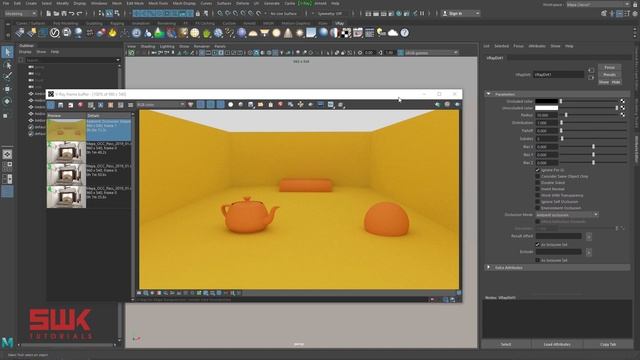Open the viewport Renderer menu
Screen dimensions: 640x360
pyautogui.click(x=202, y=47)
